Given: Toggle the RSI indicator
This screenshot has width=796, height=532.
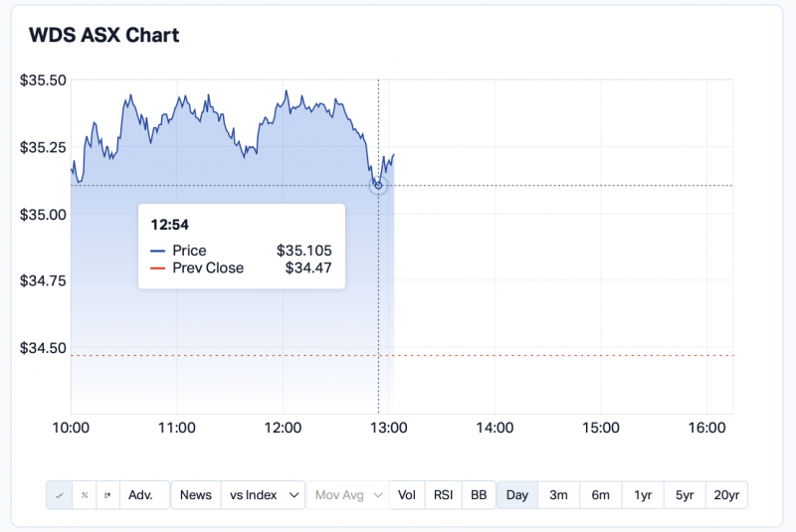Looking at the screenshot, I should pos(443,495).
